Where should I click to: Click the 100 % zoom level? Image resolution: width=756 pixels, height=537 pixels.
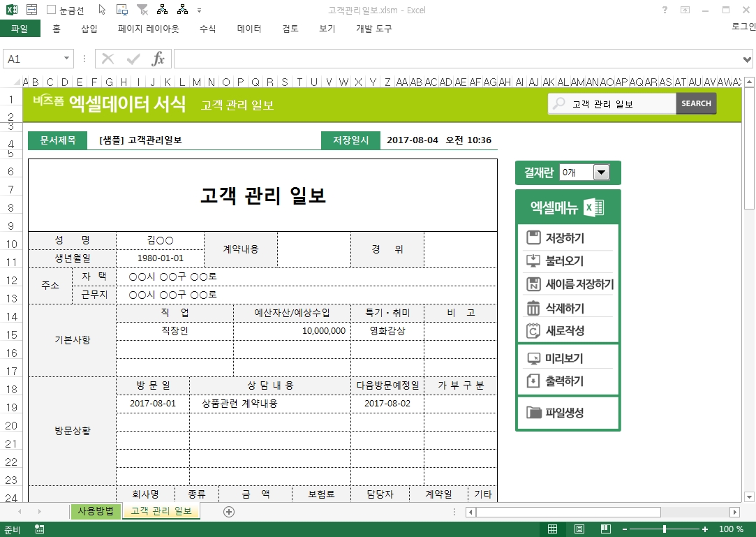(x=731, y=529)
